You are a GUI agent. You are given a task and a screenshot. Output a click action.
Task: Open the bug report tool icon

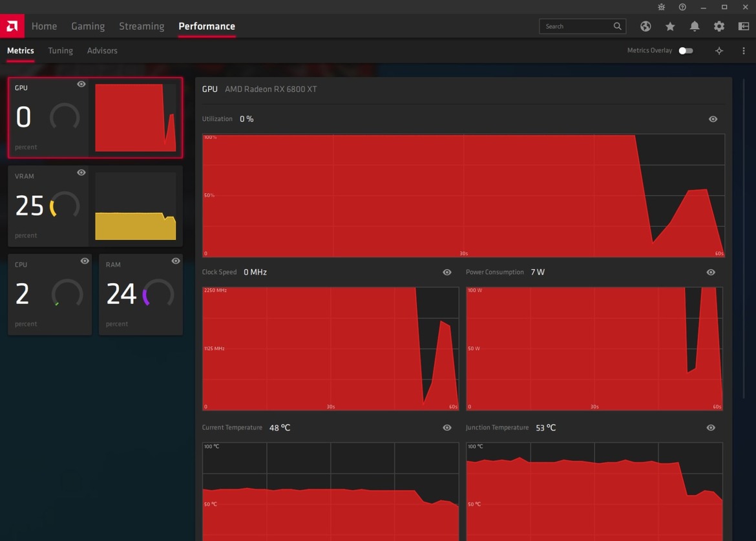[662, 7]
